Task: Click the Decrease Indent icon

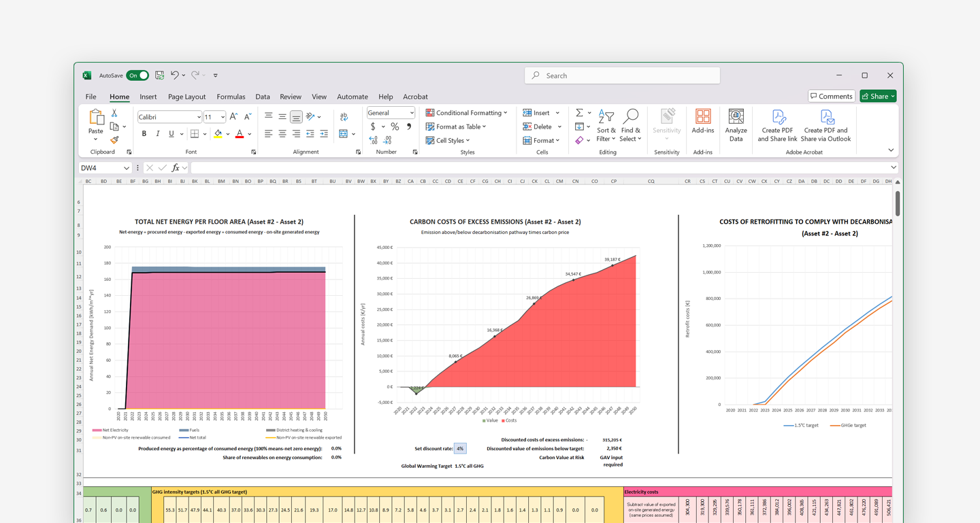Action: coord(310,134)
